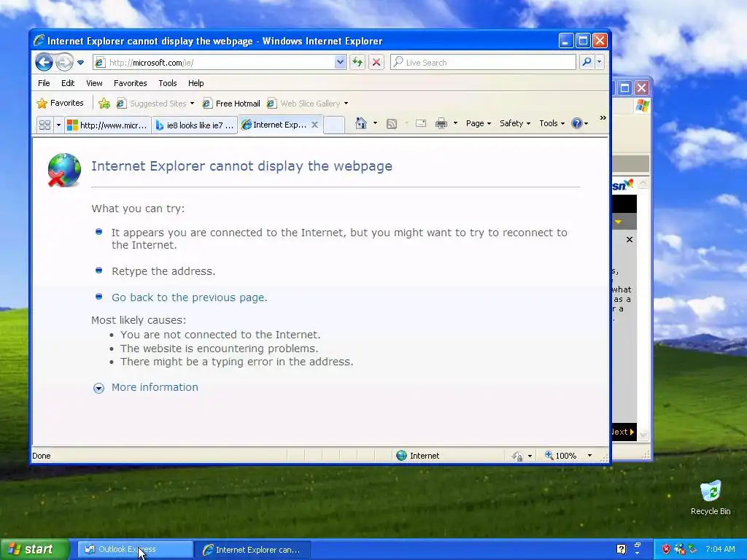Image resolution: width=747 pixels, height=560 pixels.
Task: Open the Help menu
Action: (196, 83)
